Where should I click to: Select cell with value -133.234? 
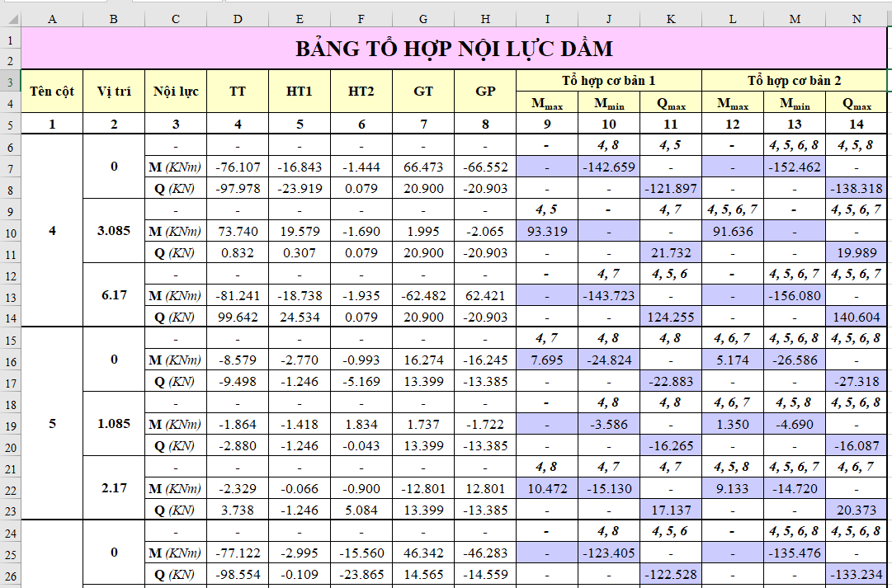pos(857,574)
